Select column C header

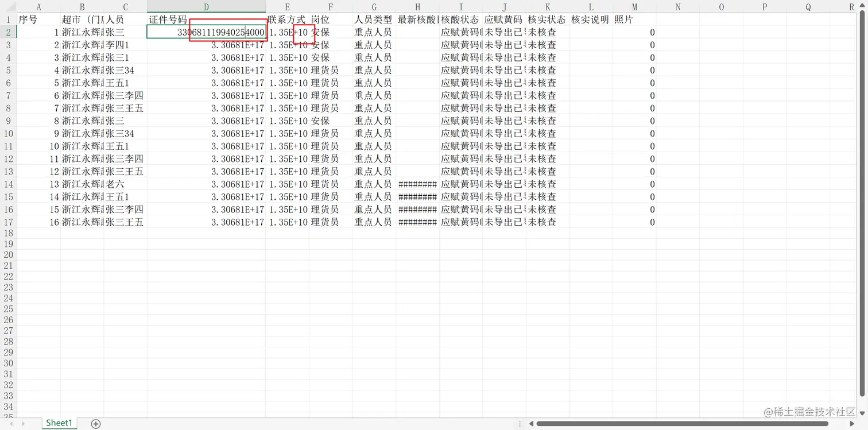[126, 7]
